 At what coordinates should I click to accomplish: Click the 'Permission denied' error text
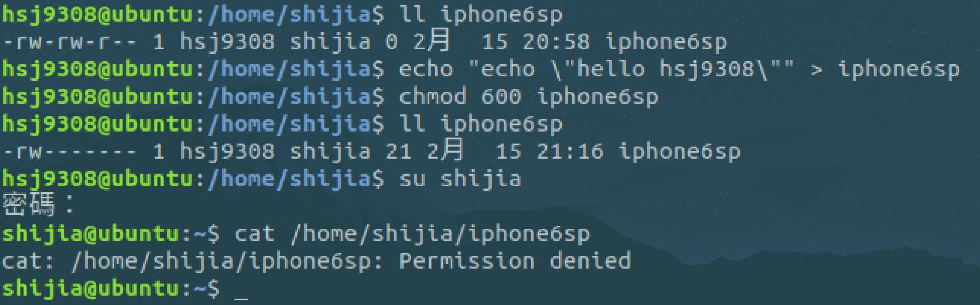point(515,261)
